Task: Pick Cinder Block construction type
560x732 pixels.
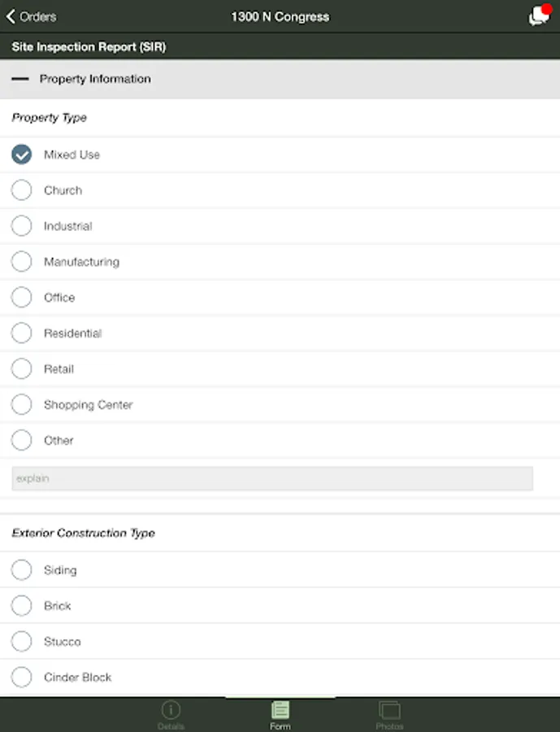Action: (22, 678)
